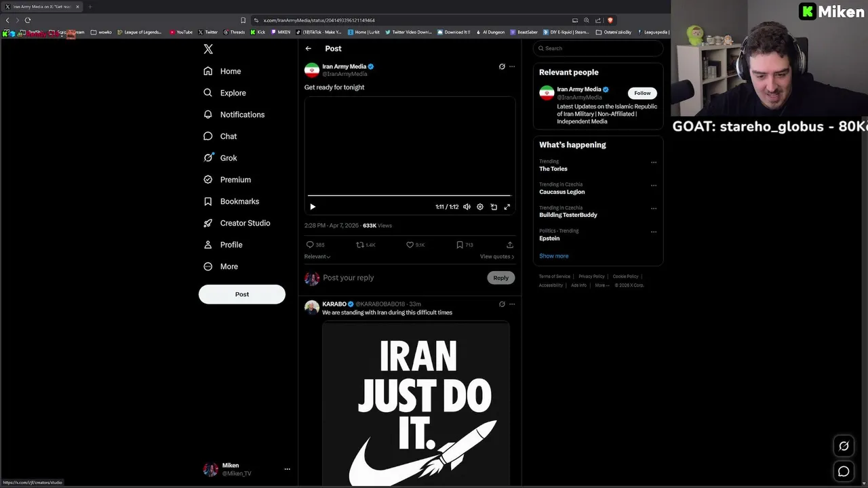The width and height of the screenshot is (868, 488).
Task: Click the floating chat bubble button
Action: 844,471
